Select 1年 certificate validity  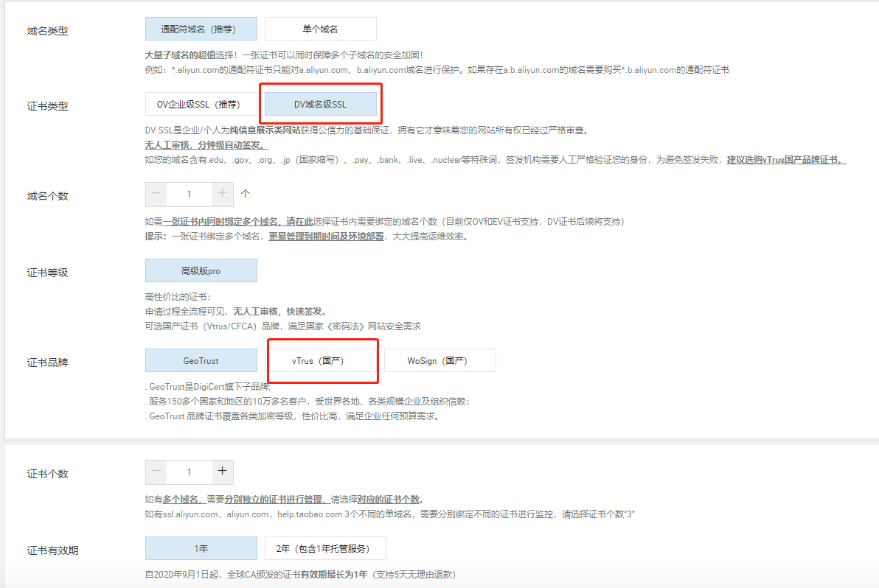coord(201,548)
